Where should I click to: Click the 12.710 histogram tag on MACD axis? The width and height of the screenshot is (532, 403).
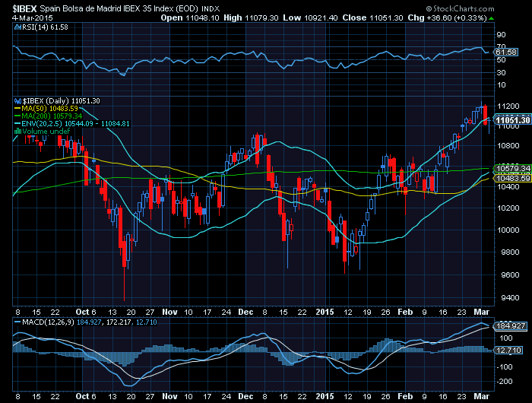[x=508, y=350]
